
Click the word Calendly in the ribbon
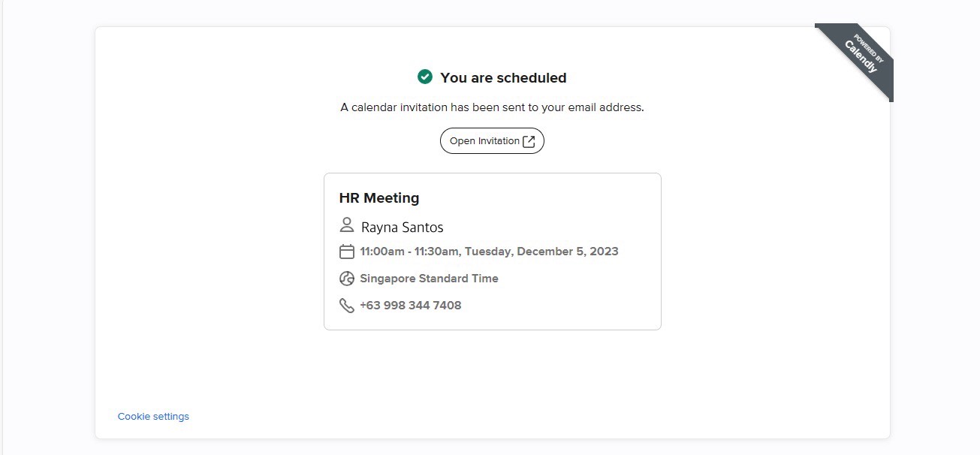coord(860,56)
